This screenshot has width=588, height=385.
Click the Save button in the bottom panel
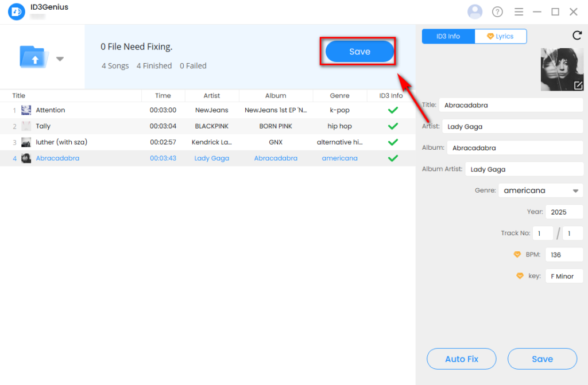pos(541,359)
